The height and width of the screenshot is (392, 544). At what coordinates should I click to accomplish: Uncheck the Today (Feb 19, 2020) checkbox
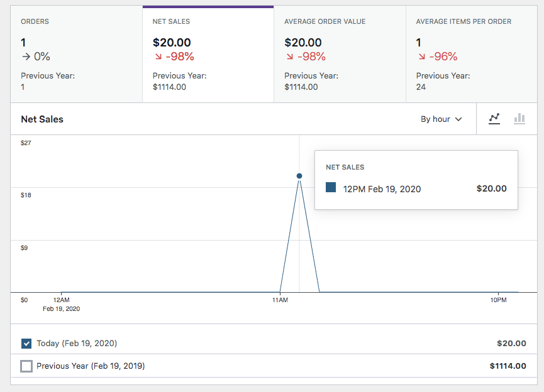click(x=26, y=344)
